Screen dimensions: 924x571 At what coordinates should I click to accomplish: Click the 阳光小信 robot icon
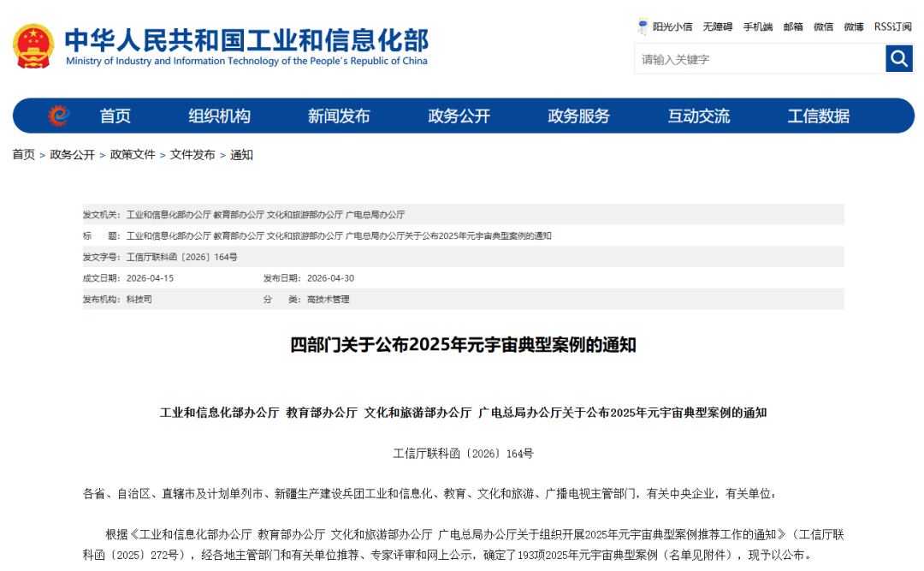click(643, 27)
